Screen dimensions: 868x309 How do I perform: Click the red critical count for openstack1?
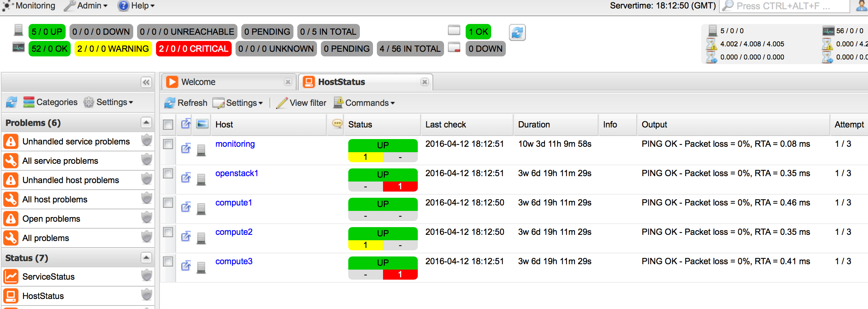tap(400, 187)
